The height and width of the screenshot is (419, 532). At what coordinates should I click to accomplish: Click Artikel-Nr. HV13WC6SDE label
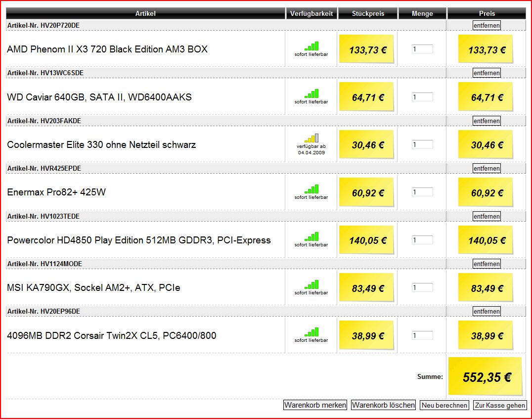[45, 73]
